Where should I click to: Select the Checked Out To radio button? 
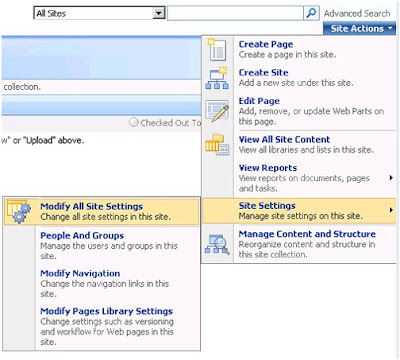click(134, 122)
